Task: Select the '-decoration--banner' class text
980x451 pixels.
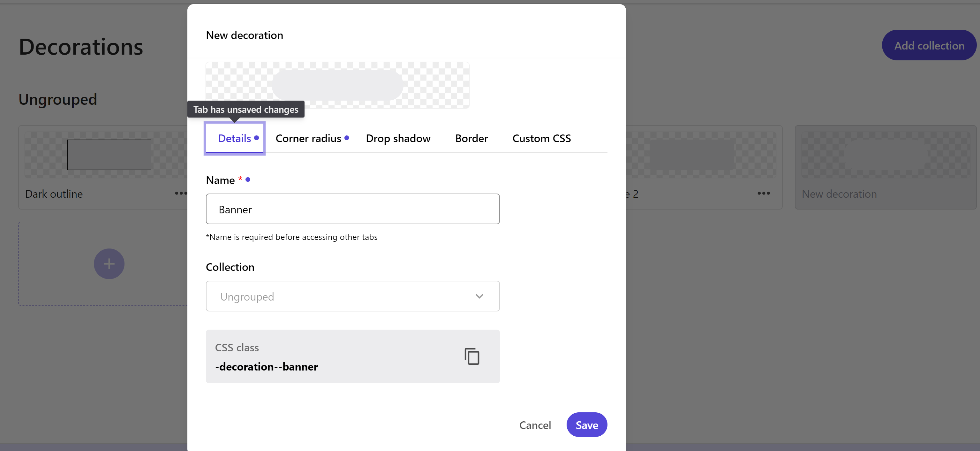Action: pyautogui.click(x=266, y=366)
